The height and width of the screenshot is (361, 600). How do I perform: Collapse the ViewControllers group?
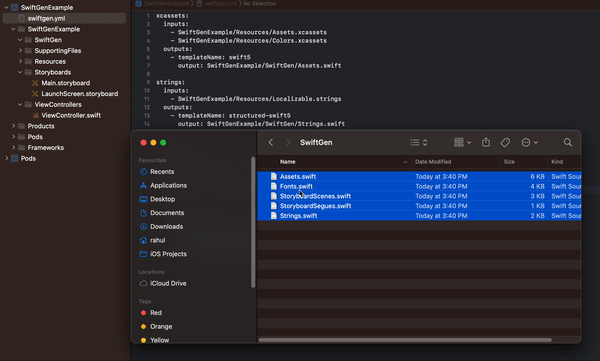pyautogui.click(x=20, y=105)
